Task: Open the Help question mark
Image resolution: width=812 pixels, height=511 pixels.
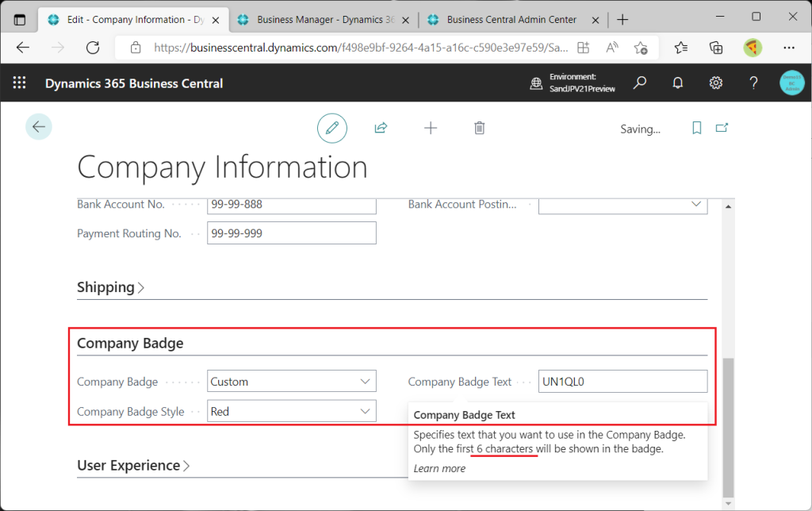Action: (753, 83)
